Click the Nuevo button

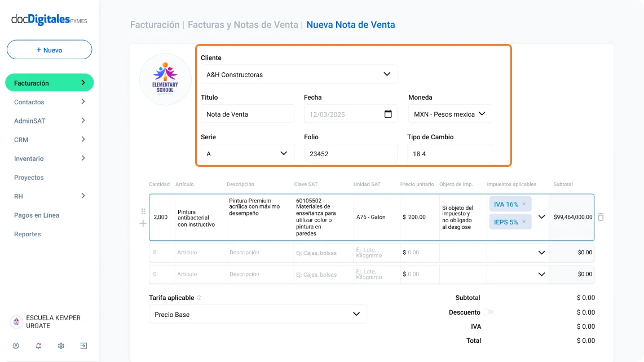[x=50, y=50]
